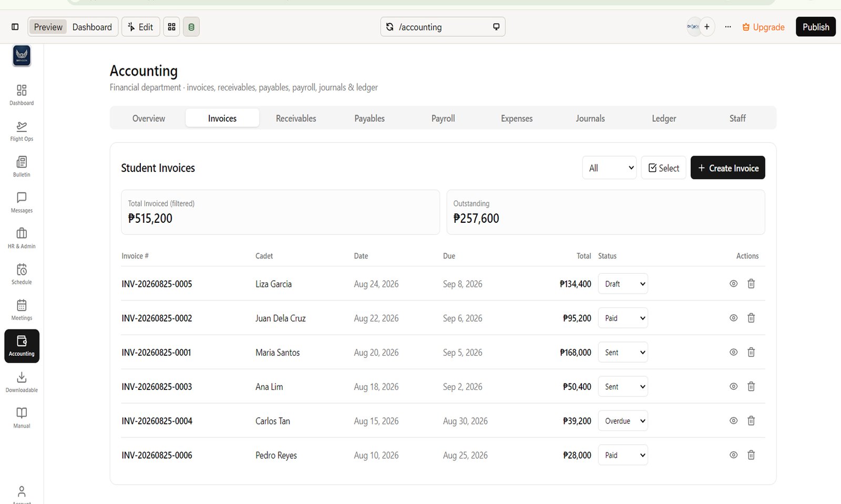Click cadet name Pedro Reyes
The width and height of the screenshot is (841, 504).
pos(276,455)
